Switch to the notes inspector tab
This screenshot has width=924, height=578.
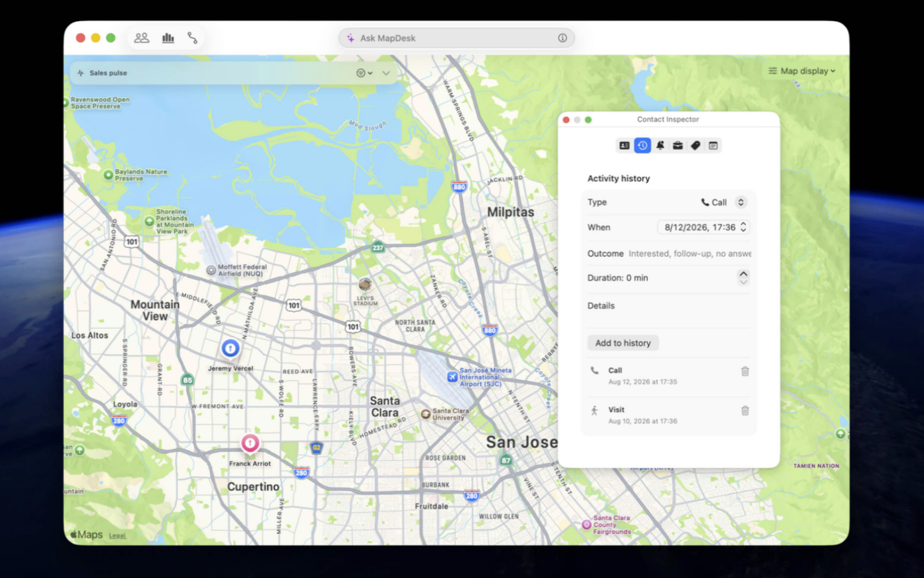tap(713, 145)
